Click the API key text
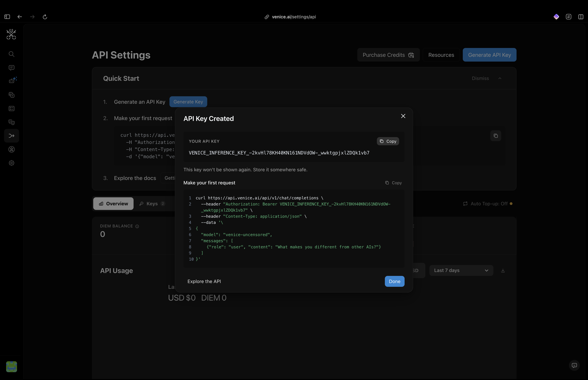 [279, 153]
